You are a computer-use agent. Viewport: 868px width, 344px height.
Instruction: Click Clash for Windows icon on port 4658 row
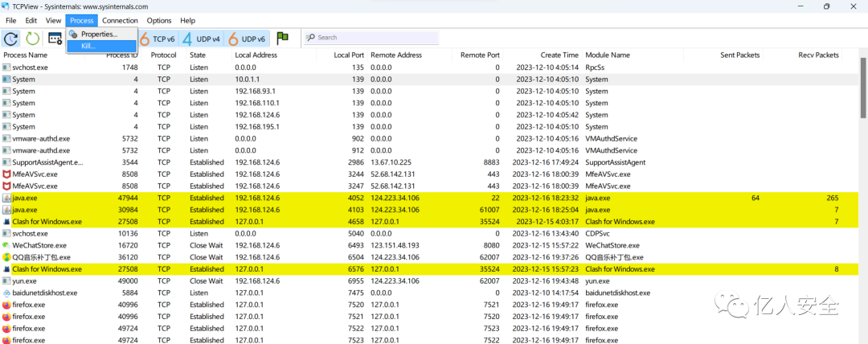click(x=6, y=222)
